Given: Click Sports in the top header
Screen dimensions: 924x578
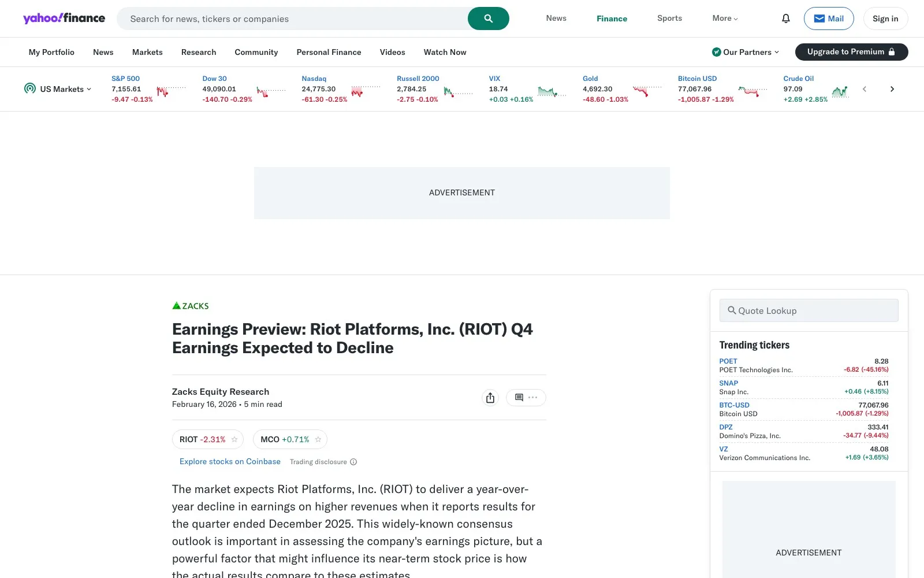Looking at the screenshot, I should [669, 18].
